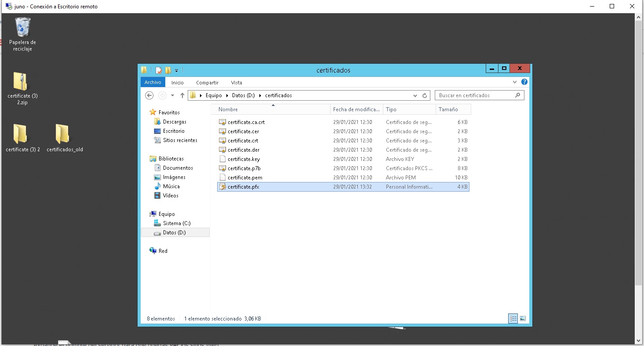Open address bar history dropdown
This screenshot has width=644, height=346.
click(415, 95)
